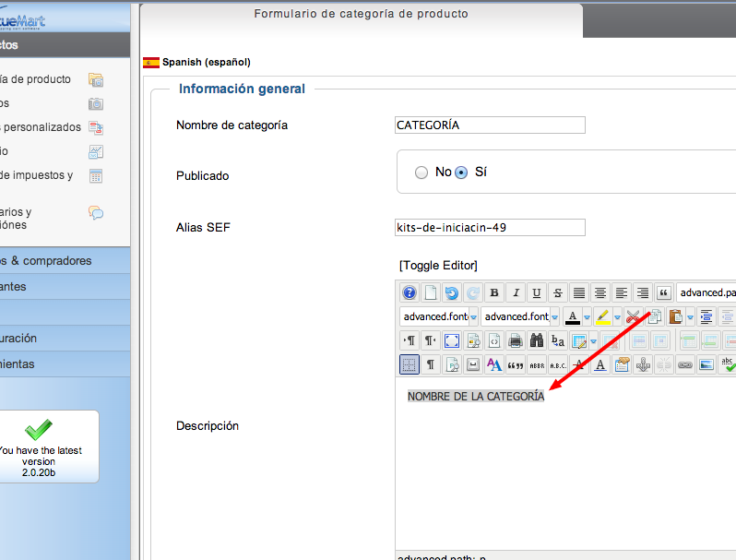The width and height of the screenshot is (736, 560).
Task: Click the edit attributes icon
Action: tap(622, 364)
